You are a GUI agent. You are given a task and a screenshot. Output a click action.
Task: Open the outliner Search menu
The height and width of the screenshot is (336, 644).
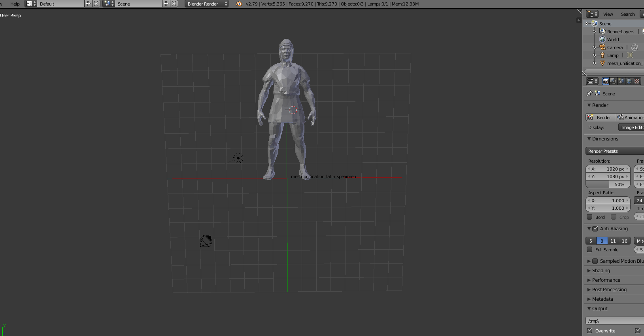coord(628,14)
